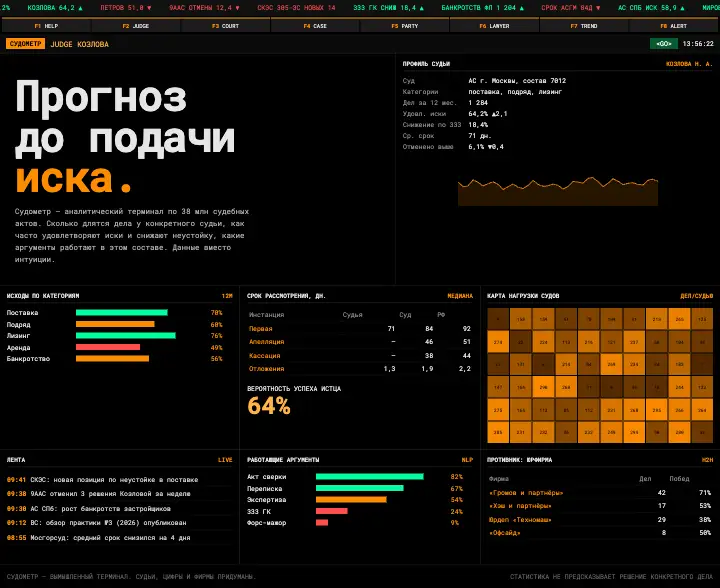
Task: Open the «Громов и партнёры» firm entry
Action: (x=526, y=493)
